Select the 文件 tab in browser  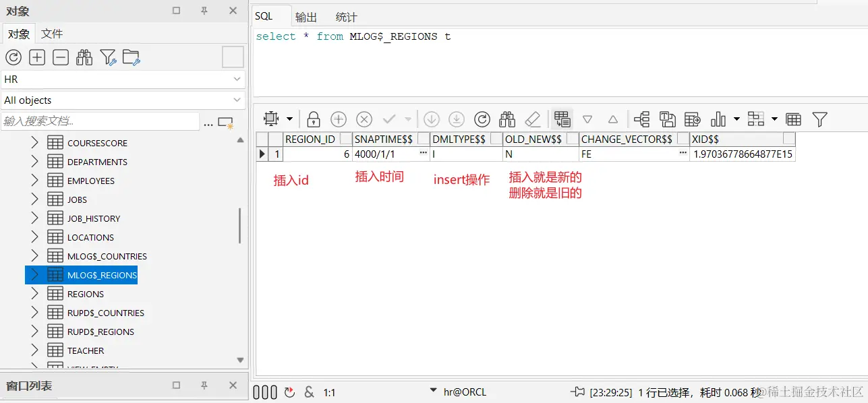(52, 34)
